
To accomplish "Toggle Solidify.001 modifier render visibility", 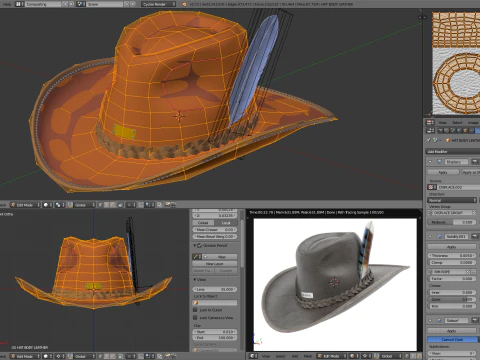I will point(475,236).
